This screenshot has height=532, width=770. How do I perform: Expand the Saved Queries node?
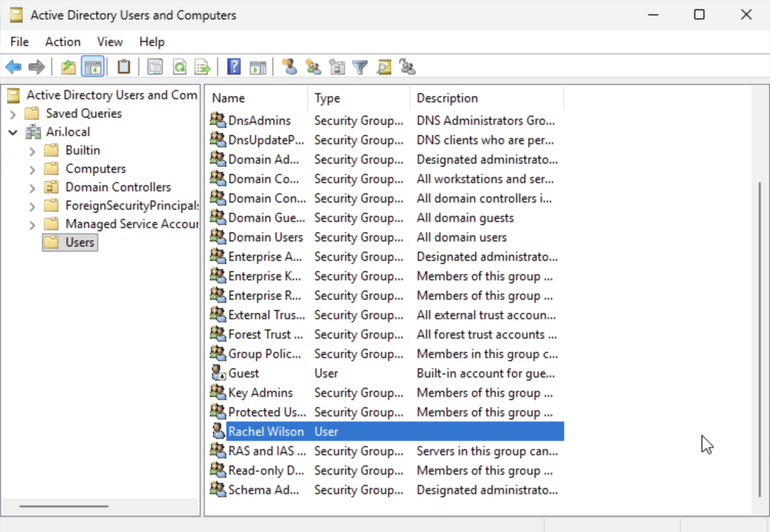(13, 114)
